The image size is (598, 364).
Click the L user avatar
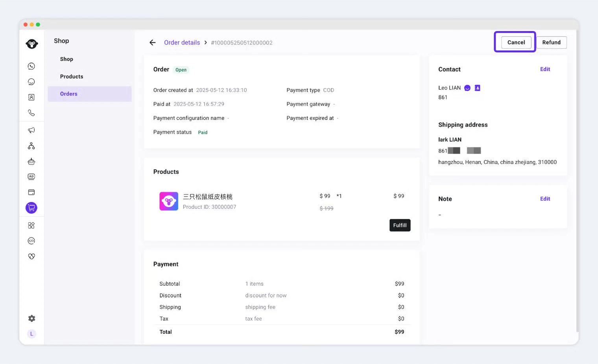tap(32, 334)
